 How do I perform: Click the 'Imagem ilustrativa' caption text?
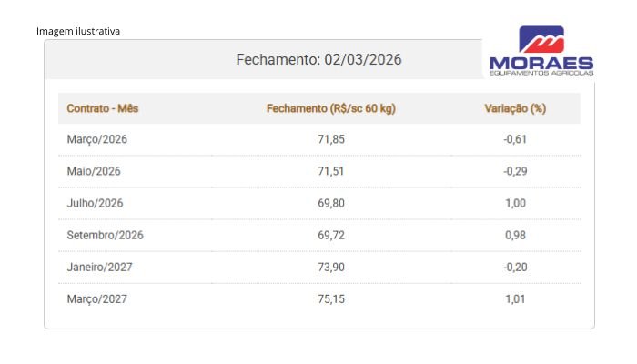(78, 31)
